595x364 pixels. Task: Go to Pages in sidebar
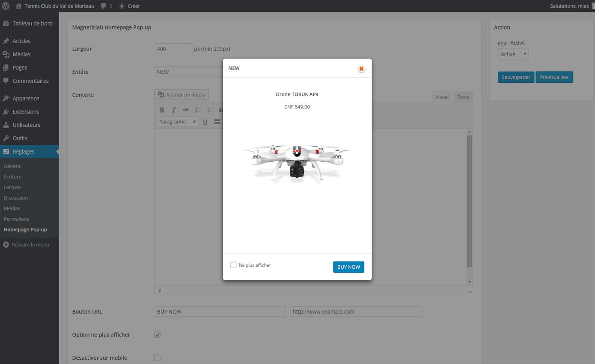click(29, 67)
